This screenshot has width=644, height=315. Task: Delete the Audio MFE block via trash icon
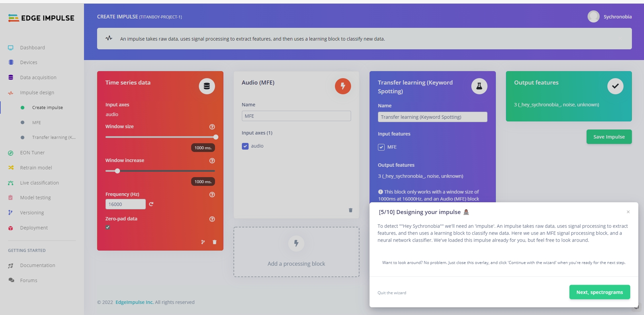(x=350, y=210)
